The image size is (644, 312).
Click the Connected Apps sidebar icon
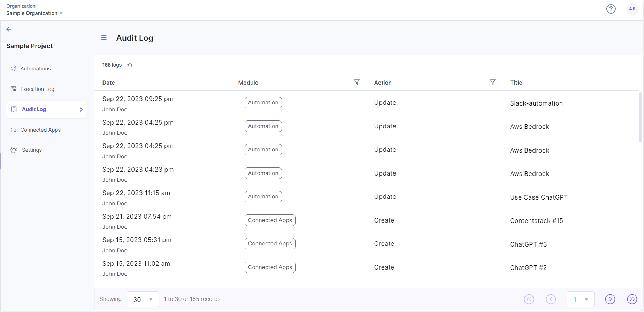14,130
